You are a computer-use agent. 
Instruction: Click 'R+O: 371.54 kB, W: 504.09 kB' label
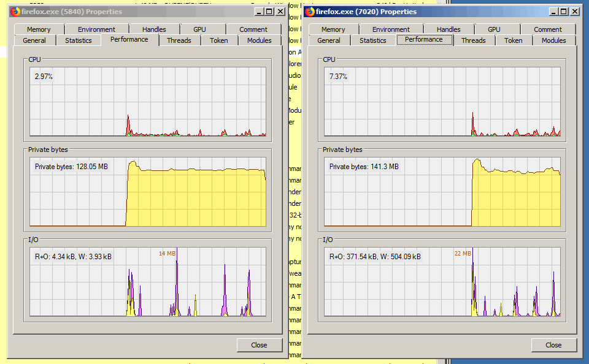[375, 257]
